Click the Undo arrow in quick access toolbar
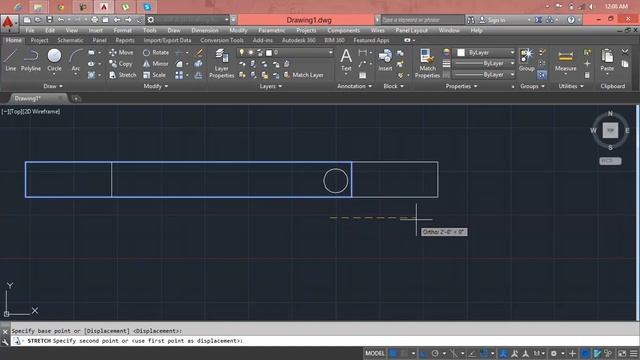 click(61, 20)
